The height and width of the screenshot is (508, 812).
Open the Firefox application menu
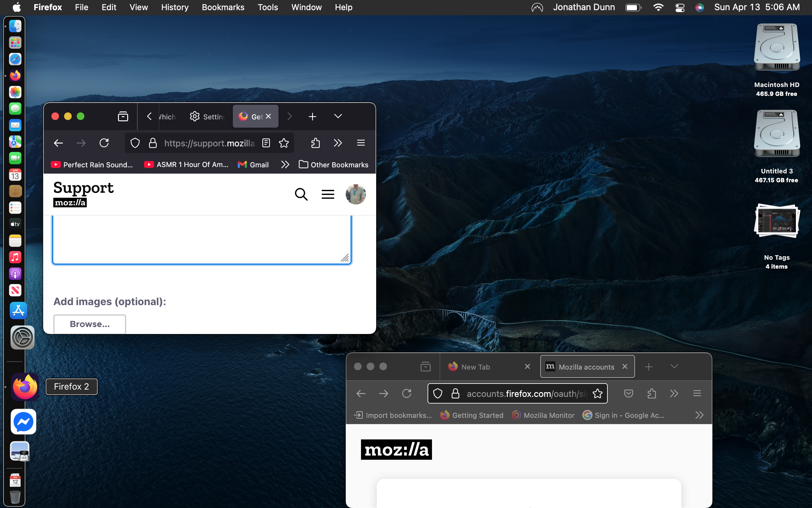pyautogui.click(x=48, y=7)
